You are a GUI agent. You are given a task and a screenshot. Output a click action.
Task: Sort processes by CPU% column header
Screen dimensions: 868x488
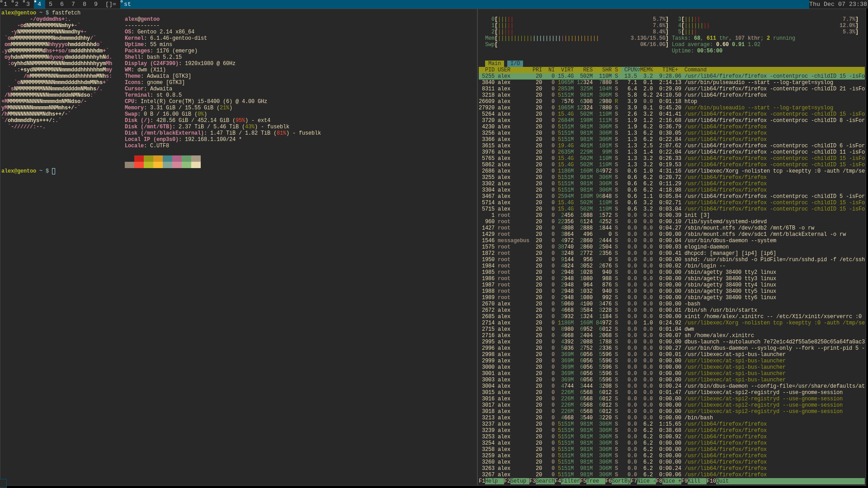pyautogui.click(x=631, y=70)
